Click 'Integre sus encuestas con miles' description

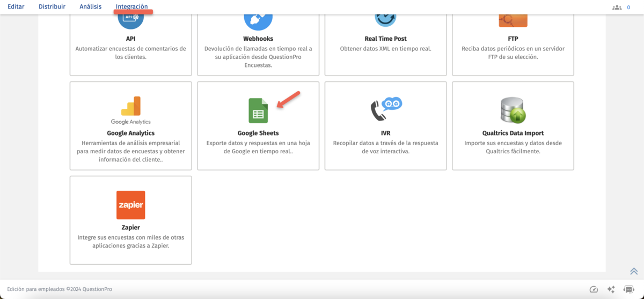[x=131, y=241]
